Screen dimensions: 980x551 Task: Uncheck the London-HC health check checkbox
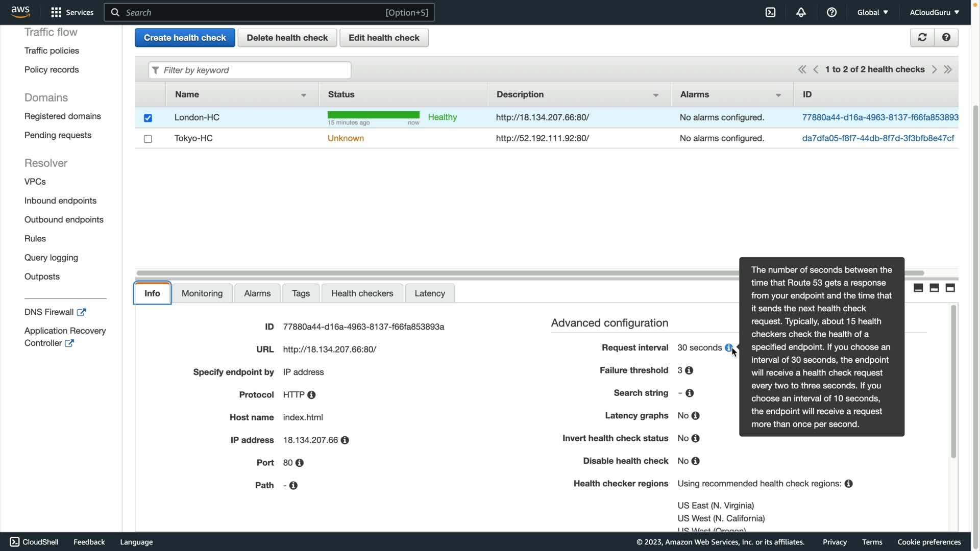(148, 118)
